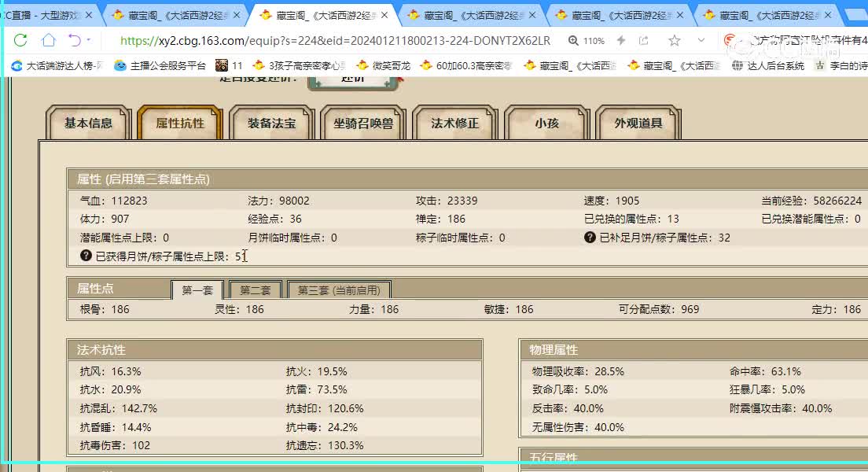
Task: Open the back arrow history dropdown
Action: tap(89, 40)
